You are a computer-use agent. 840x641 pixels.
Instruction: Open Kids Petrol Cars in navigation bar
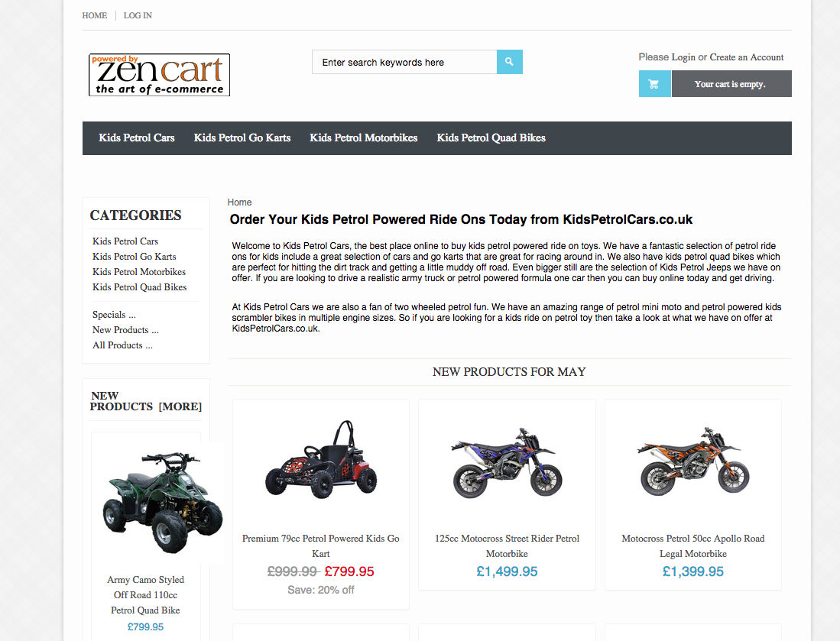(137, 138)
